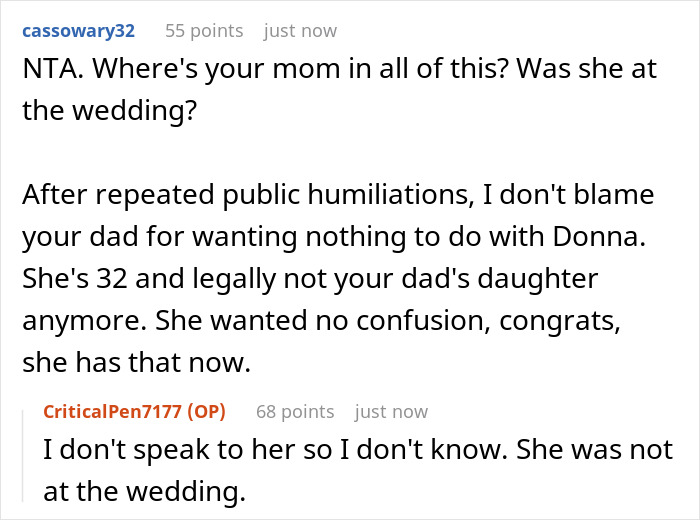The height and width of the screenshot is (520, 700).
Task: Click the OP reply's 'just now' timestamp
Action: pos(391,411)
